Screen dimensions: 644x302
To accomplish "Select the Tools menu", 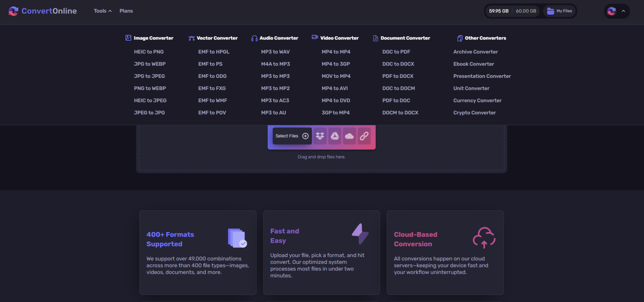I will (x=100, y=11).
